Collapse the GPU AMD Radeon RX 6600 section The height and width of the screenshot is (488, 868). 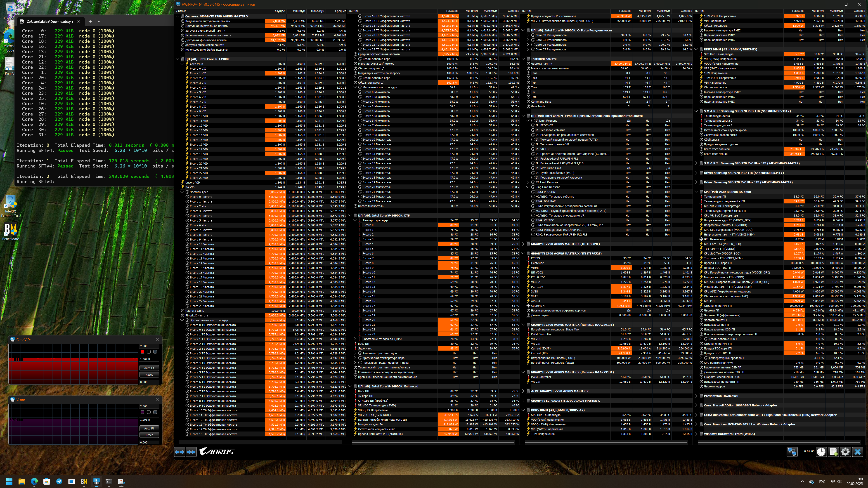[x=696, y=192]
